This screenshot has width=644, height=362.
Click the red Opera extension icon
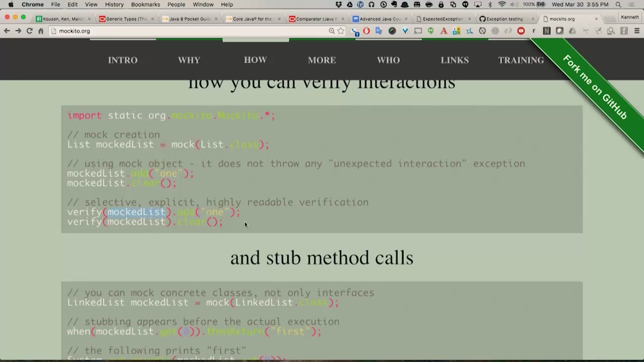(366, 31)
